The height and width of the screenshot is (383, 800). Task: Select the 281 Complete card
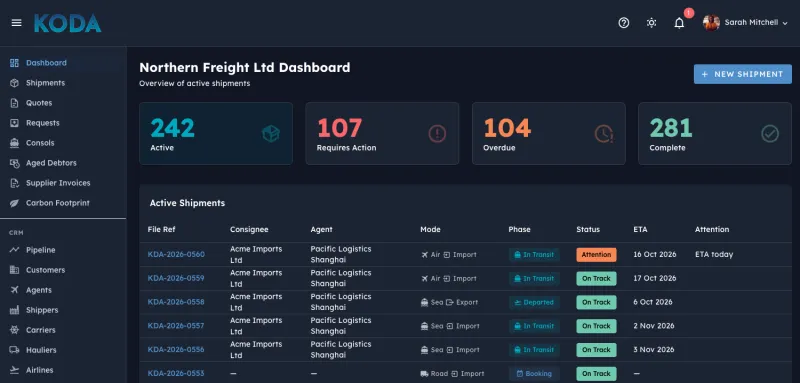(x=715, y=134)
